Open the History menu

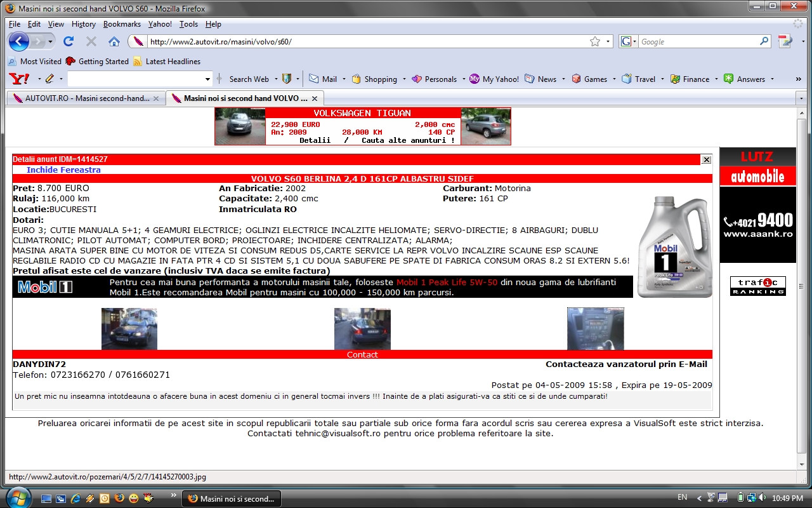tap(84, 24)
